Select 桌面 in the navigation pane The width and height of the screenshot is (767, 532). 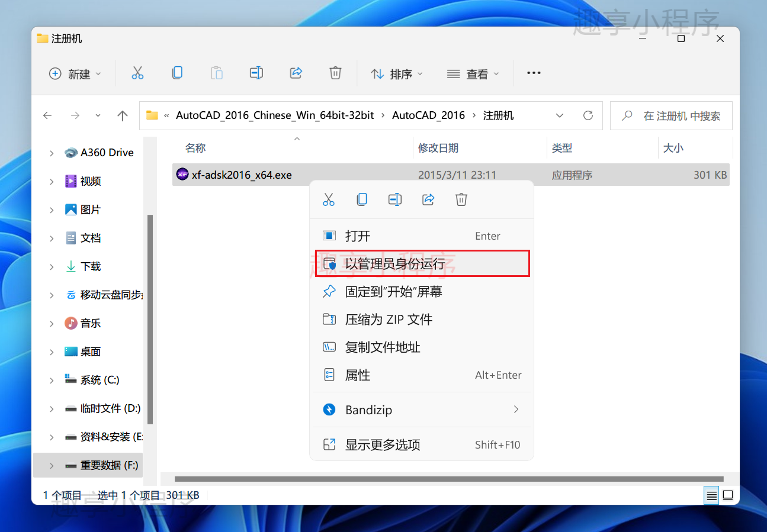91,352
